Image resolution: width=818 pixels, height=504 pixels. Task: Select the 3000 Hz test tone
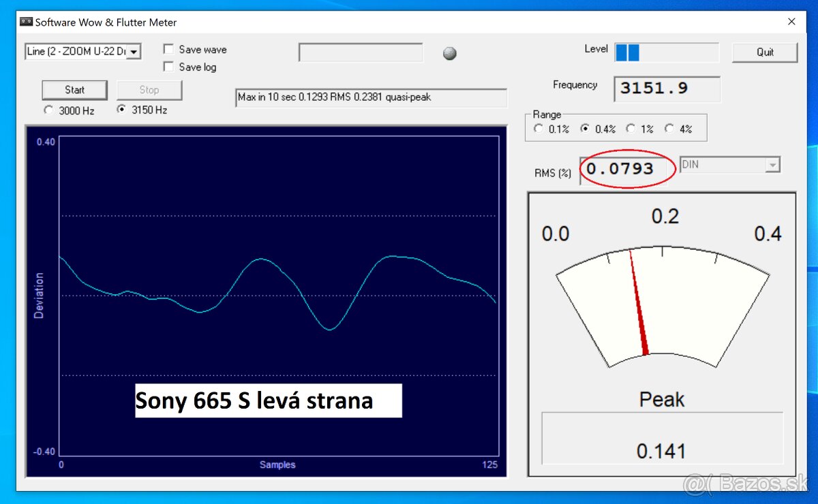(x=48, y=110)
